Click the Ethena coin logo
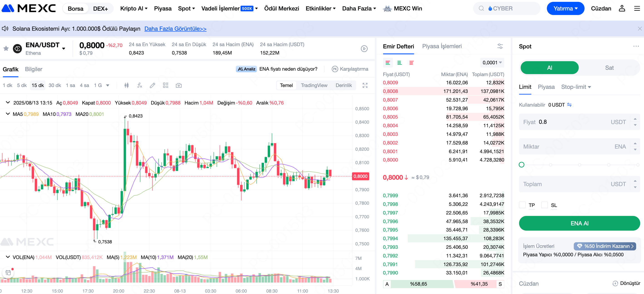The width and height of the screenshot is (644, 294). point(17,48)
